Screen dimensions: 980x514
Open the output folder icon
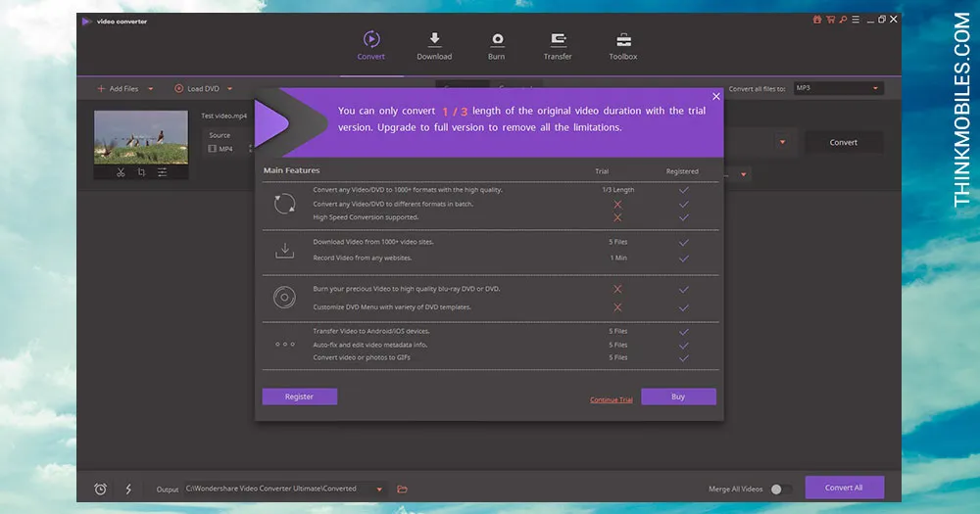tap(402, 489)
